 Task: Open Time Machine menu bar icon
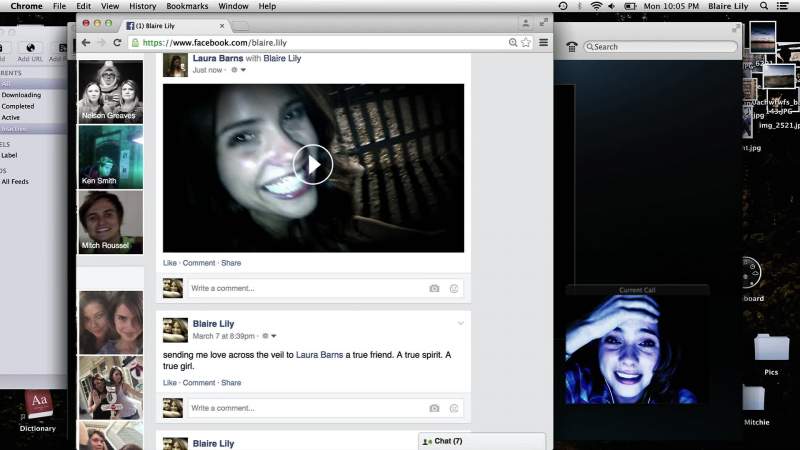[x=563, y=6]
